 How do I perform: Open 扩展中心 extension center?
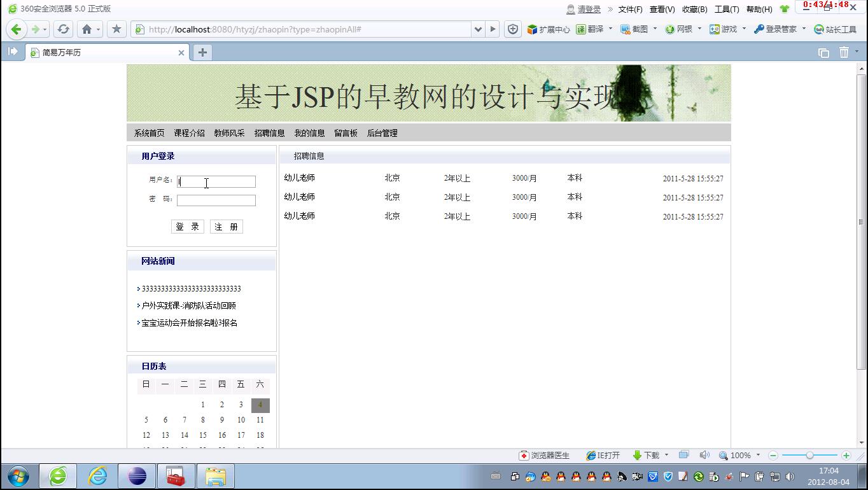[x=549, y=29]
